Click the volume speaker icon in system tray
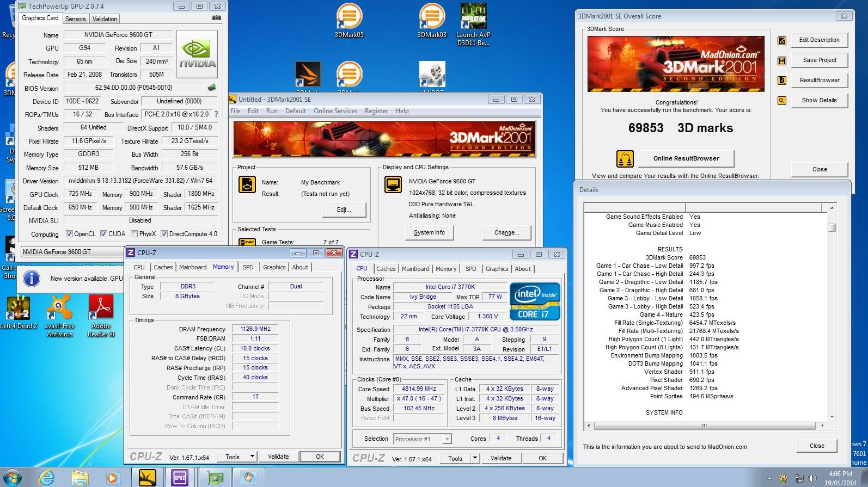Viewport: 868px width, 487px height. (x=811, y=478)
